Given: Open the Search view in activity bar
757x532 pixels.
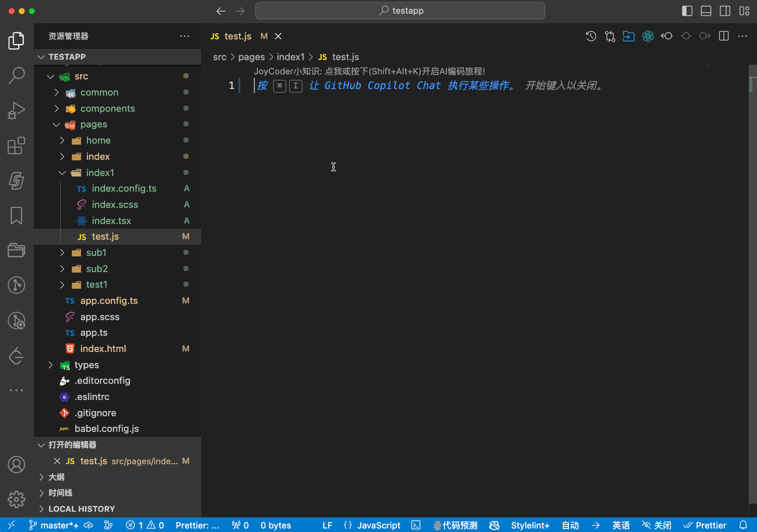Looking at the screenshot, I should (x=16, y=75).
